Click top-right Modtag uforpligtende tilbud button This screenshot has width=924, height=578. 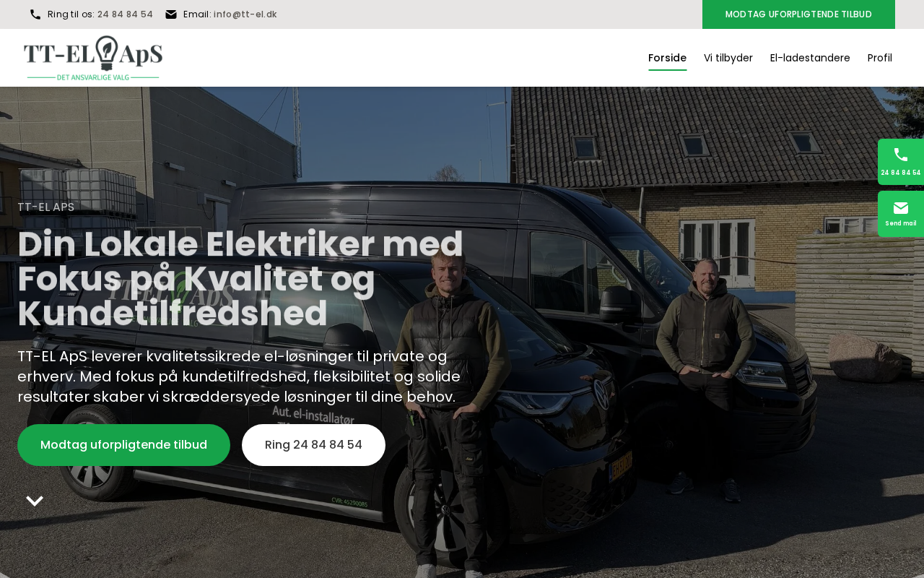798,14
